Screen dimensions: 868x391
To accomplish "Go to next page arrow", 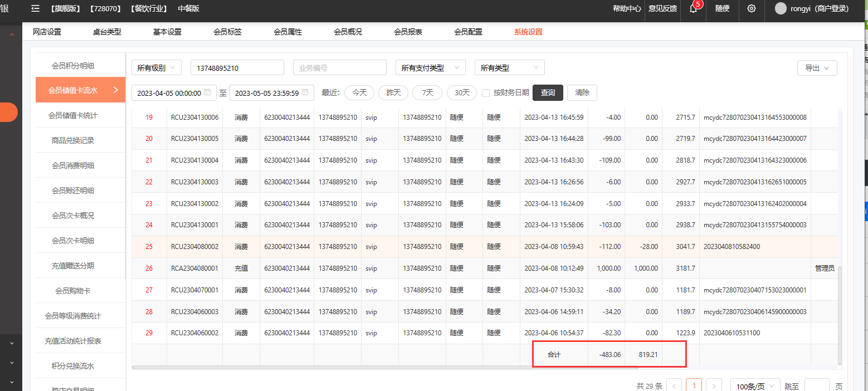I will [x=714, y=386].
